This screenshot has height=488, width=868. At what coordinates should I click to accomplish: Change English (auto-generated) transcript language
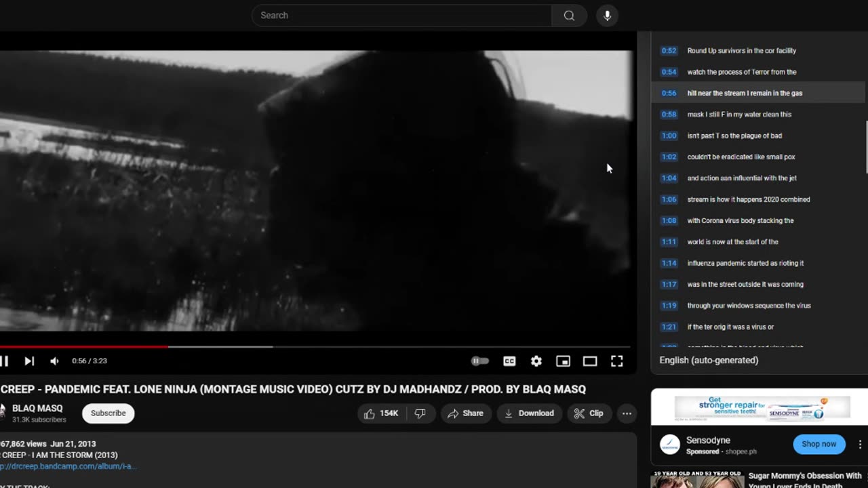click(x=709, y=361)
